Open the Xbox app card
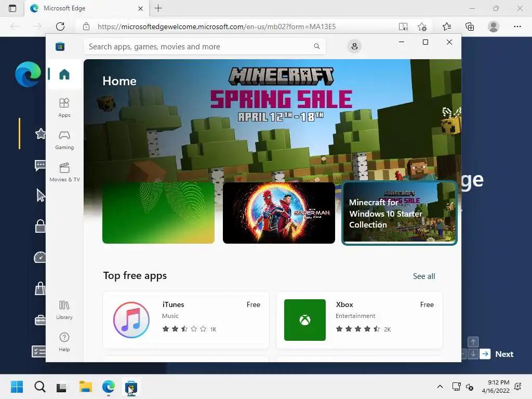 pyautogui.click(x=360, y=320)
